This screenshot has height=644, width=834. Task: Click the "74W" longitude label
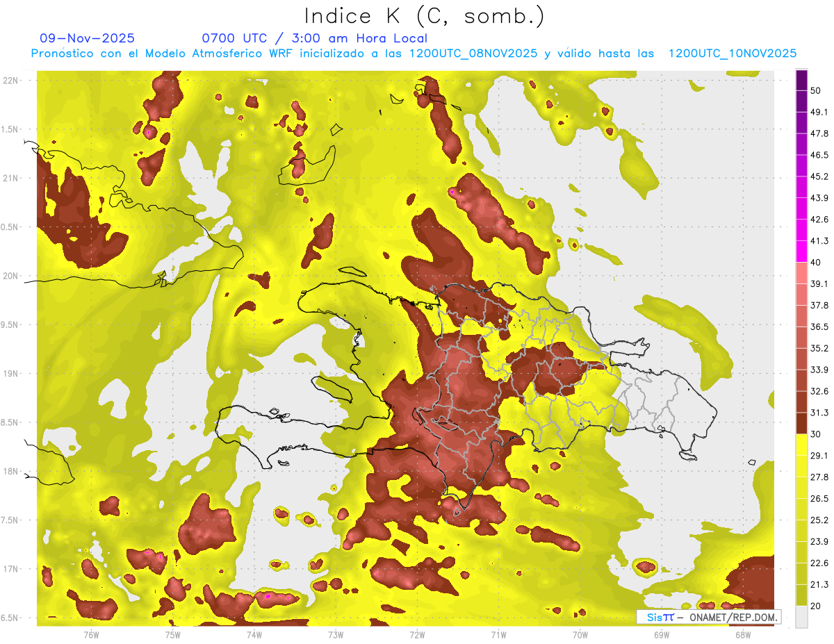click(x=254, y=634)
